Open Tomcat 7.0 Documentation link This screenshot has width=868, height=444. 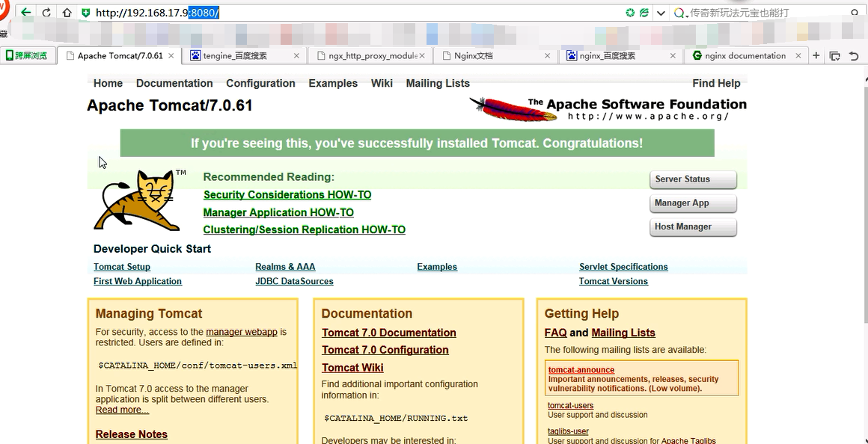389,333
